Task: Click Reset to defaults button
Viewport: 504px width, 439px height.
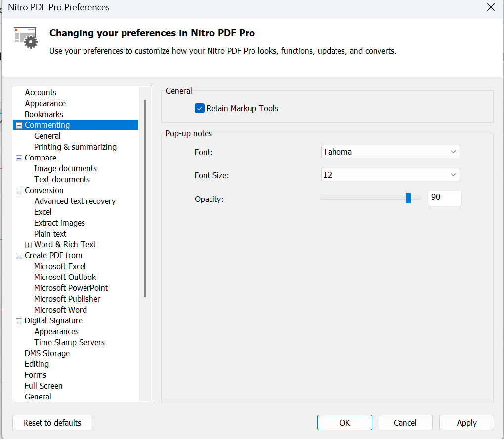Action: (x=52, y=423)
